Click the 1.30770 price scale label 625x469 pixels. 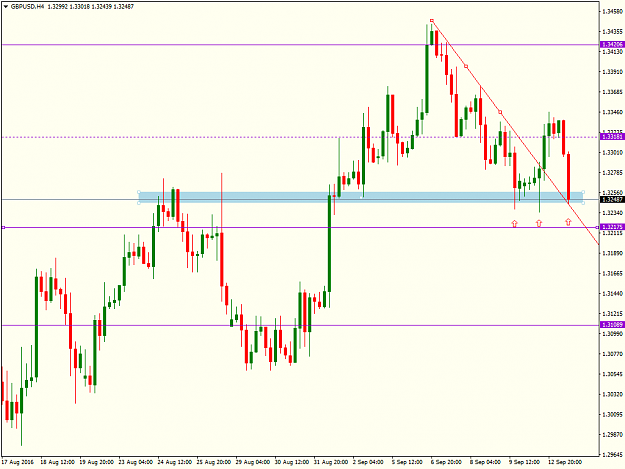(x=613, y=354)
